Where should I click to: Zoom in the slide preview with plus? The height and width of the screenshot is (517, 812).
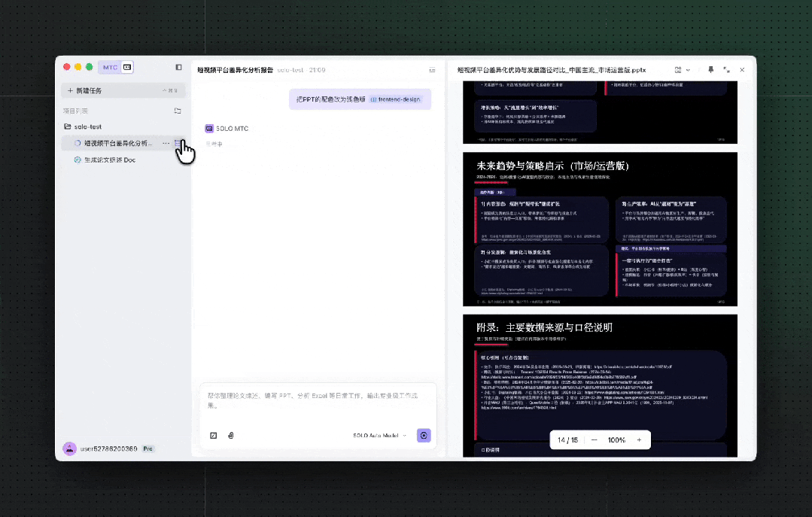tap(639, 439)
